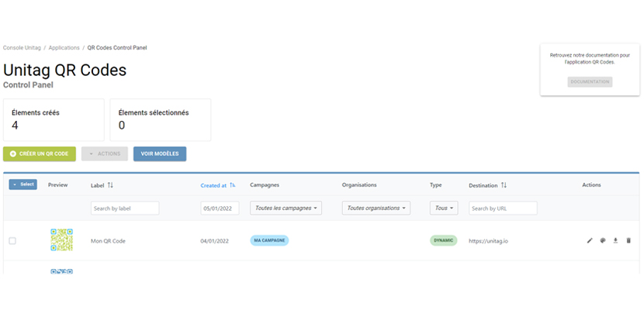Viewport: 644px width, 331px height.
Task: Delete Mon QR Code with the trash icon
Action: point(628,241)
